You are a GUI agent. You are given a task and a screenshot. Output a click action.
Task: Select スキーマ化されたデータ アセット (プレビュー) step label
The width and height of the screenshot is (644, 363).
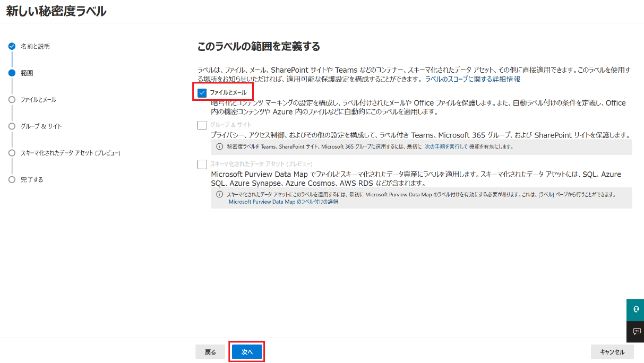(x=71, y=153)
